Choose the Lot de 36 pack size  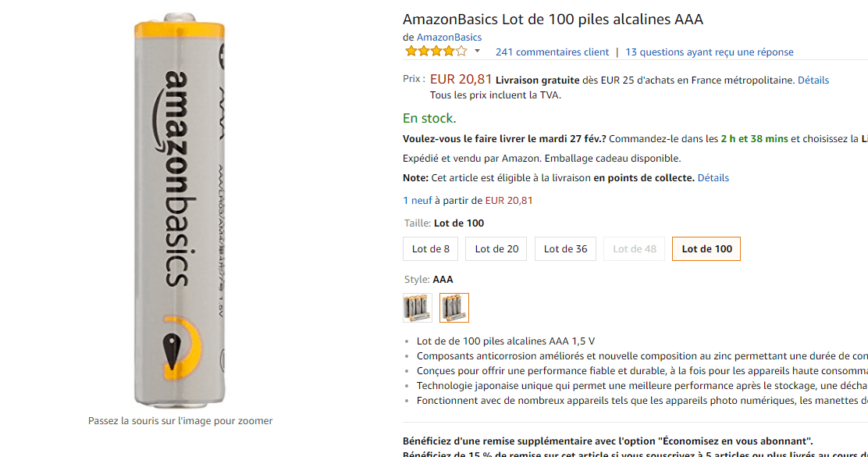point(565,248)
